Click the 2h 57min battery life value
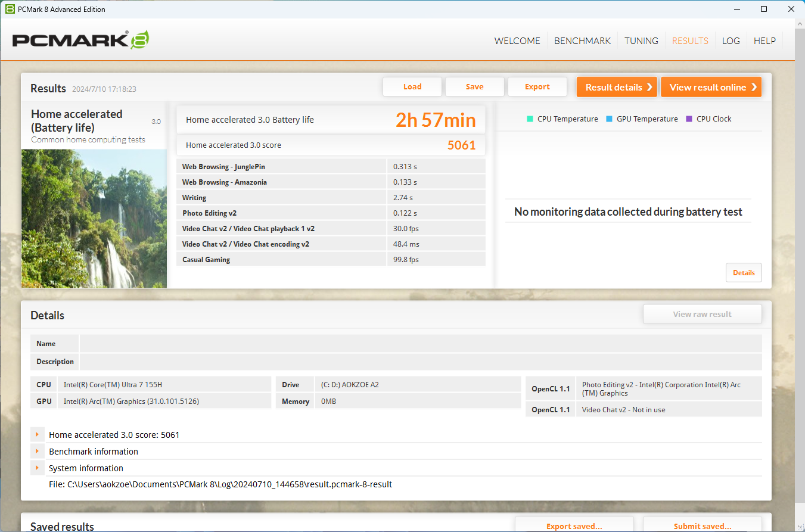805x532 pixels. click(436, 120)
